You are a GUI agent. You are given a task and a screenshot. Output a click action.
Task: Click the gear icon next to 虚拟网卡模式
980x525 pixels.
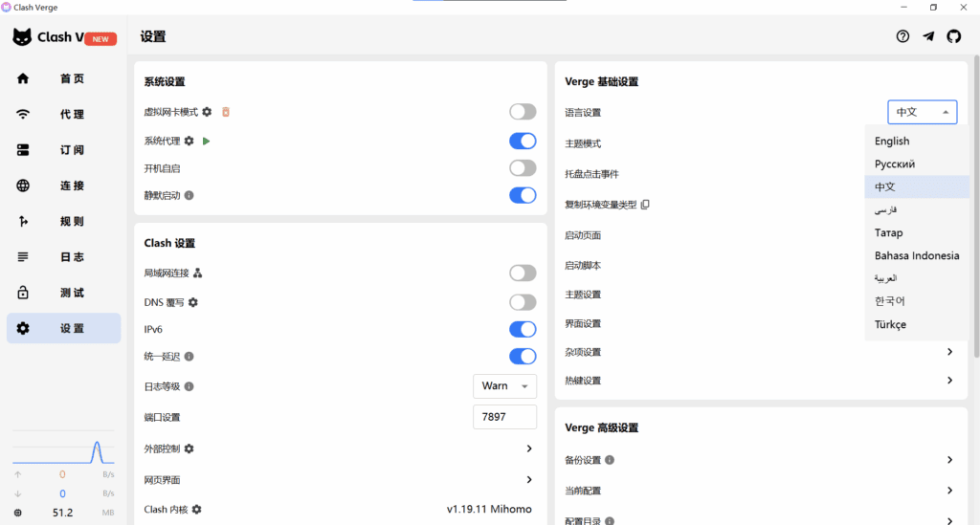coord(207,112)
